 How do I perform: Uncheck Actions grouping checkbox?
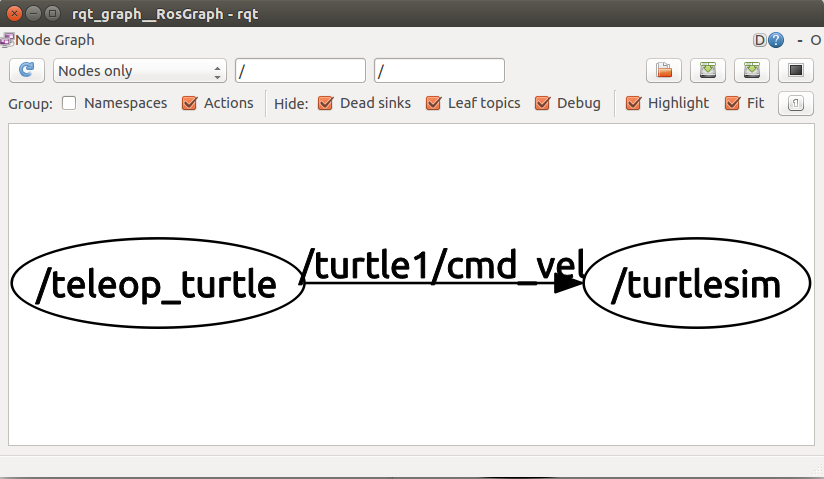coord(190,103)
